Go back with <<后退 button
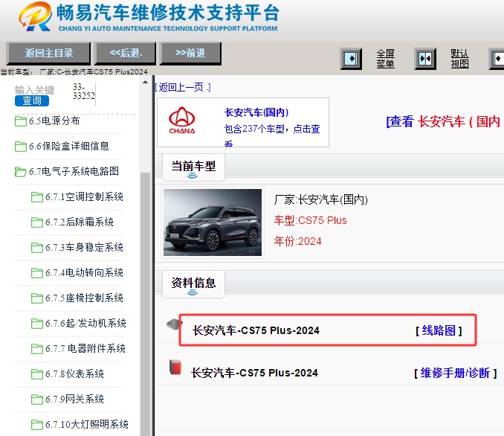This screenshot has width=504, height=436. tap(126, 53)
